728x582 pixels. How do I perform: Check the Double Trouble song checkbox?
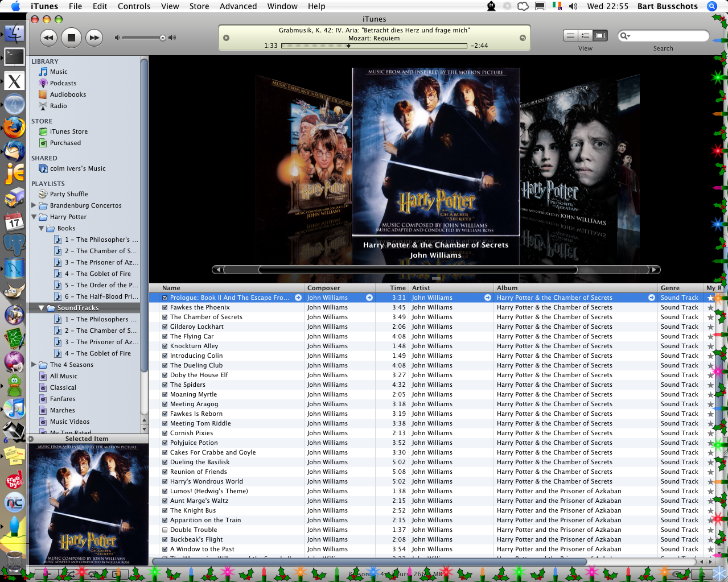(165, 530)
